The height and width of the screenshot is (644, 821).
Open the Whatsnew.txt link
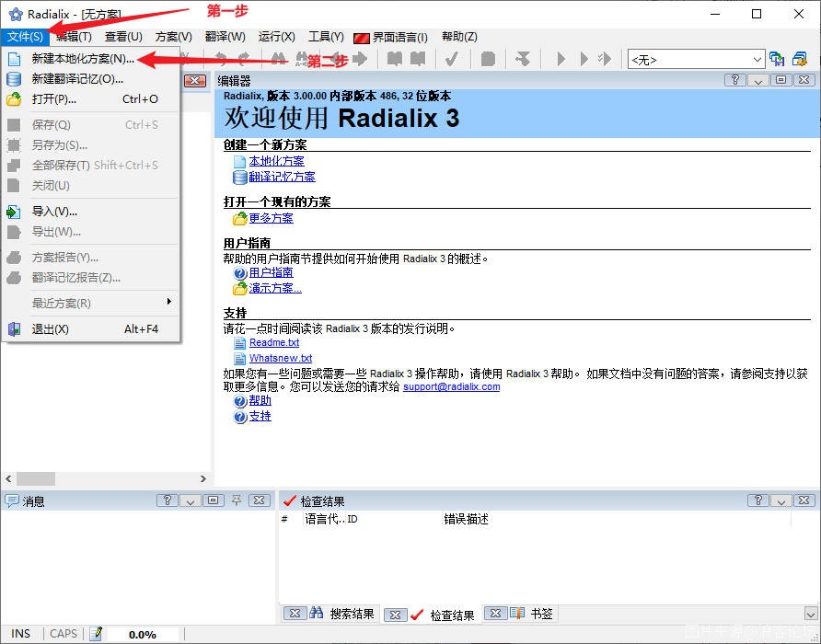[x=281, y=358]
